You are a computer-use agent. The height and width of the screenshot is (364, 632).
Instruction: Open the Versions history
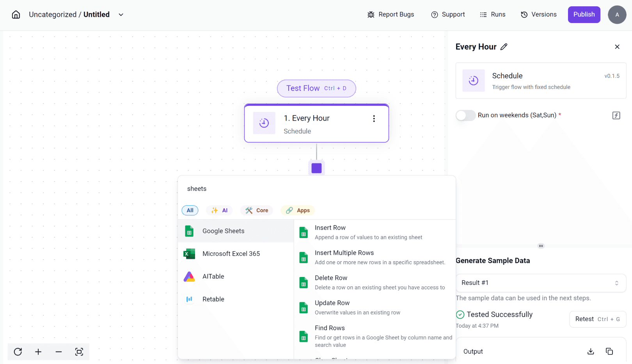point(539,14)
